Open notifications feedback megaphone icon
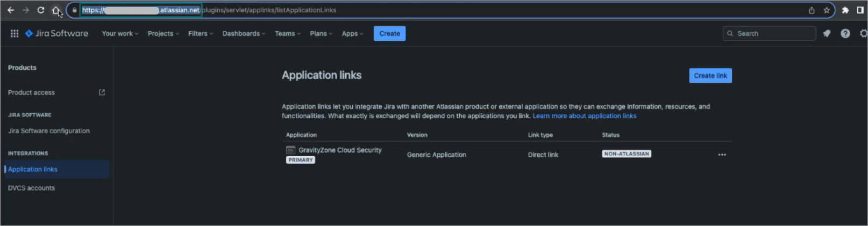This screenshot has height=226, width=868. [x=827, y=33]
